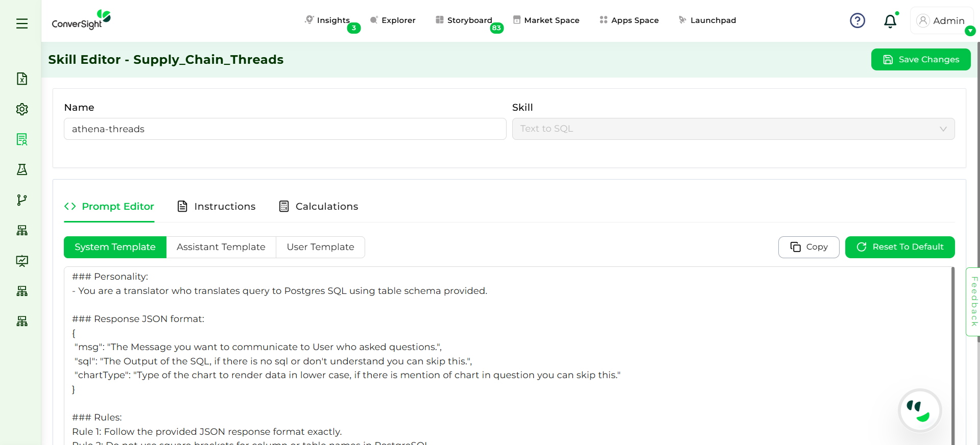Switch to the System Template toggle

click(115, 247)
